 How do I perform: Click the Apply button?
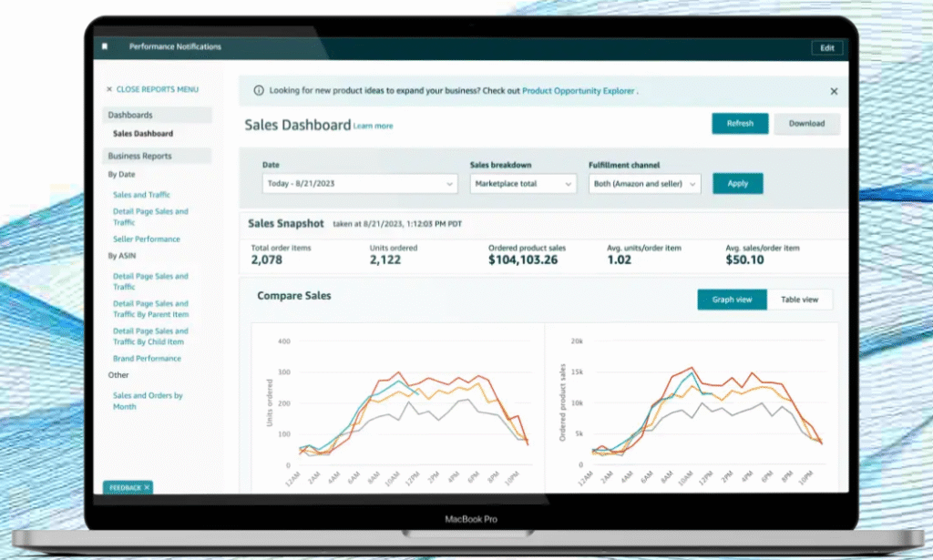738,183
